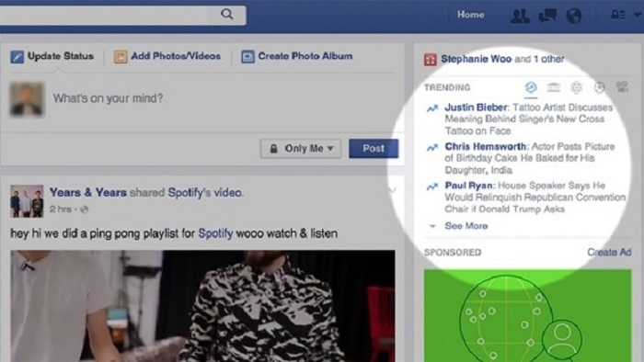The width and height of the screenshot is (644, 362).
Task: Select the Sports trending tab icon
Action: coord(599,87)
